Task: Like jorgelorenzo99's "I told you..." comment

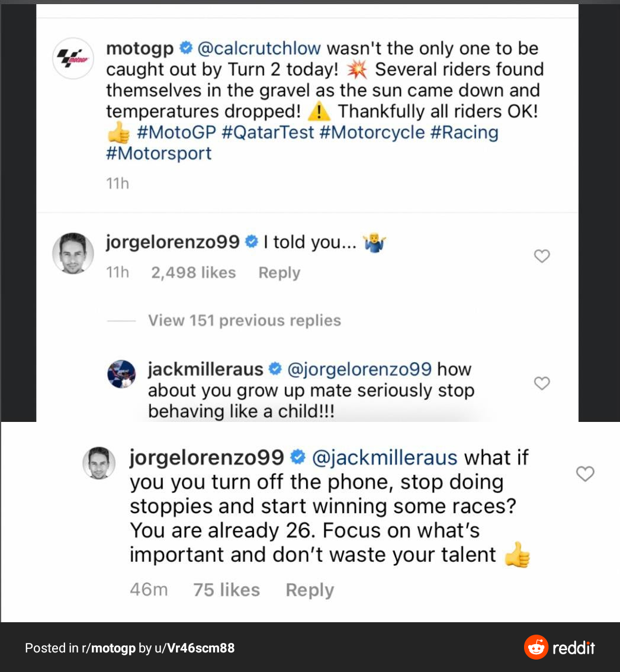Action: pos(542,256)
